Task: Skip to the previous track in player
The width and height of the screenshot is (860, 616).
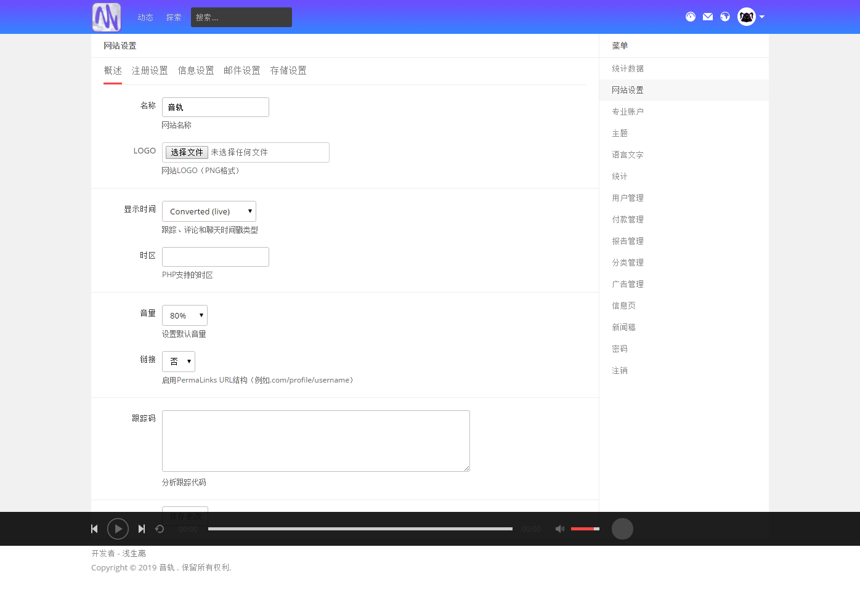Action: click(94, 529)
